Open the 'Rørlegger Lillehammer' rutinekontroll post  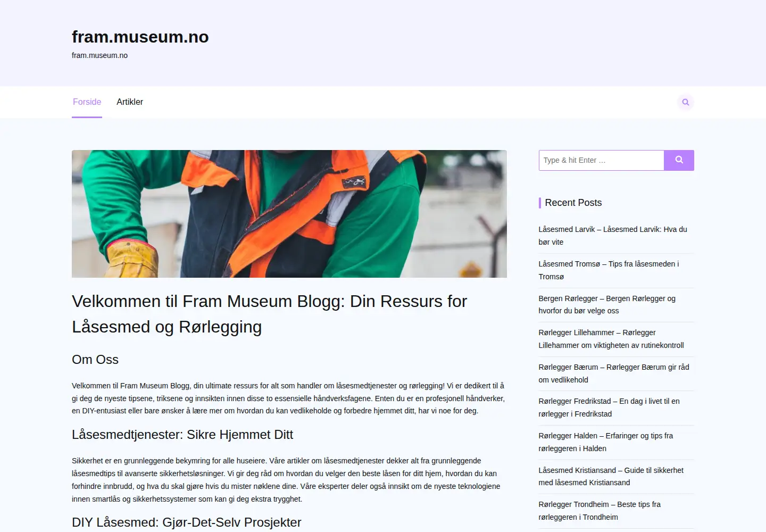pos(611,339)
